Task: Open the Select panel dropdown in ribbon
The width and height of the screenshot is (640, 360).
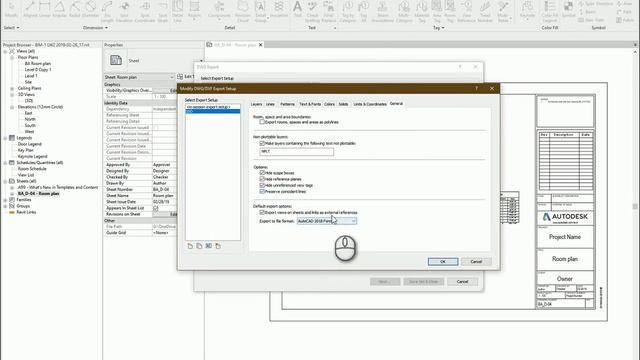Action: click(x=11, y=28)
